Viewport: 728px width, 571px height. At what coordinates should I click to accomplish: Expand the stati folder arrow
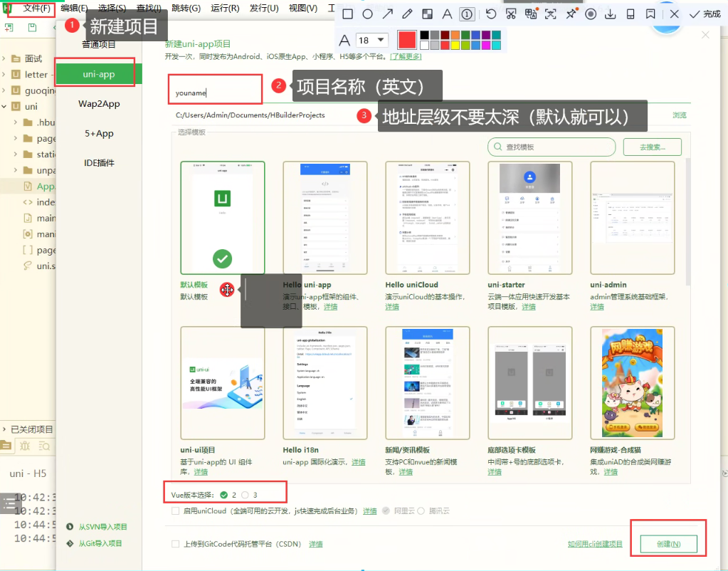tap(16, 154)
